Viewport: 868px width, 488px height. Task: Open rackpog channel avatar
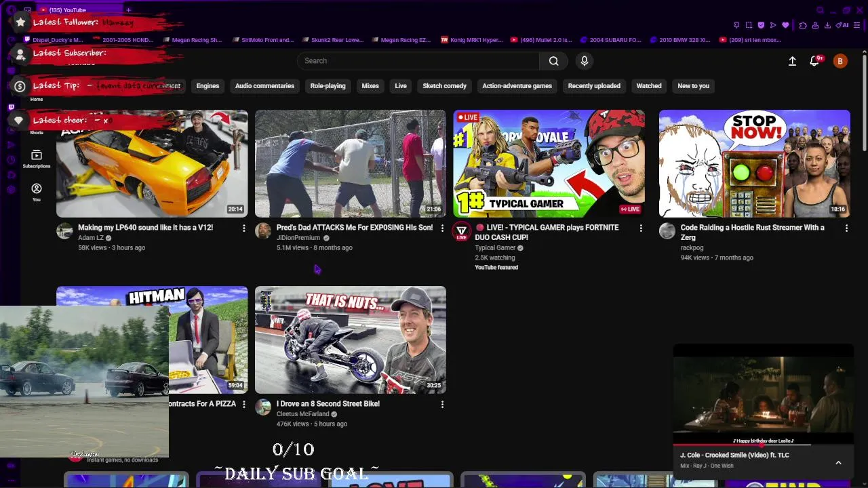tap(667, 231)
